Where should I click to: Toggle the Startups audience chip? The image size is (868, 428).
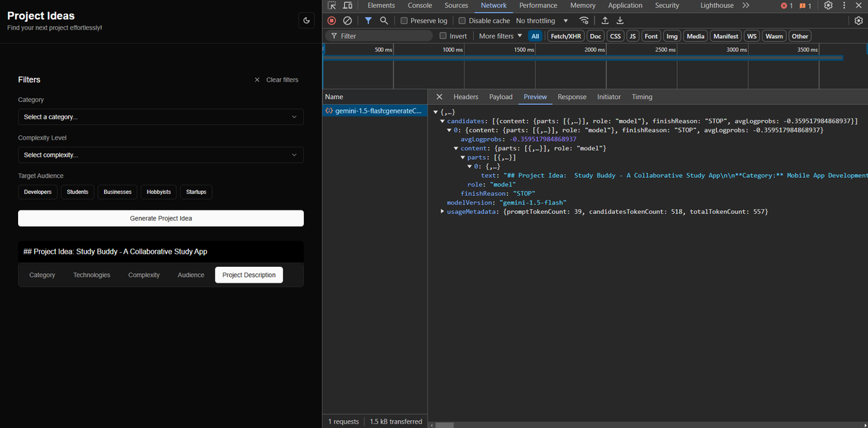[196, 192]
